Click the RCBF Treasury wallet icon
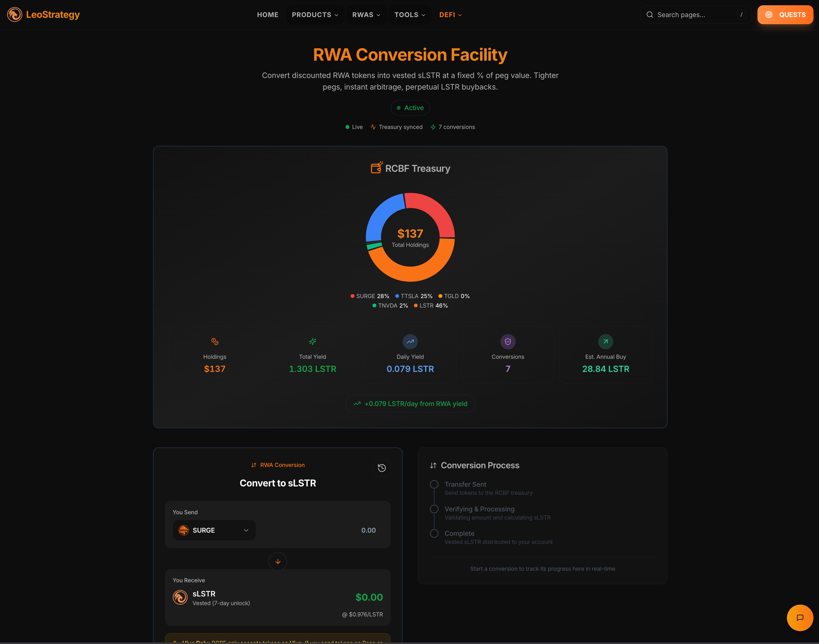The height and width of the screenshot is (644, 819). [x=376, y=168]
